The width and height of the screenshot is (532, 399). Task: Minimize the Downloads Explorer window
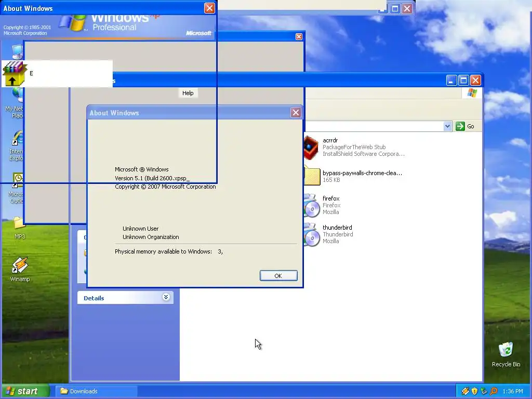(x=451, y=81)
